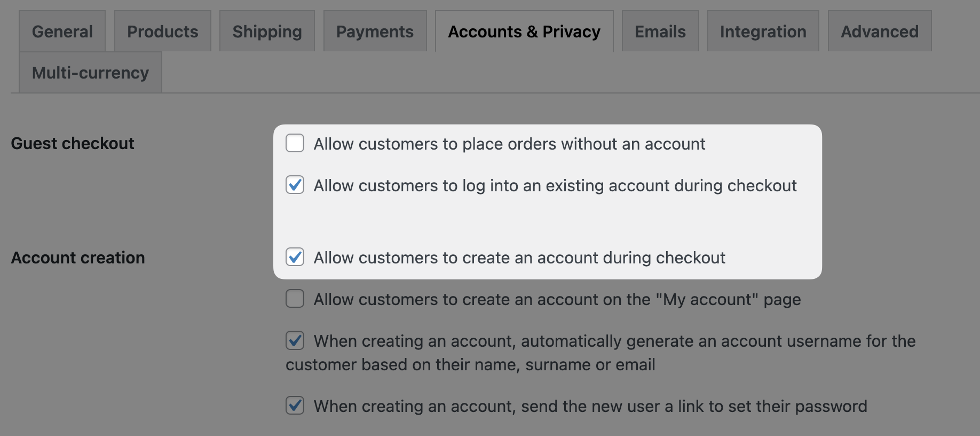Open the Multi-currency tab
The image size is (980, 436).
point(90,73)
